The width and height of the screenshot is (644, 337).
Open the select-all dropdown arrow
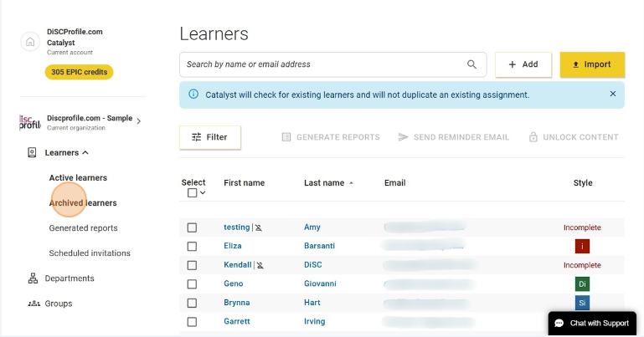coord(203,192)
